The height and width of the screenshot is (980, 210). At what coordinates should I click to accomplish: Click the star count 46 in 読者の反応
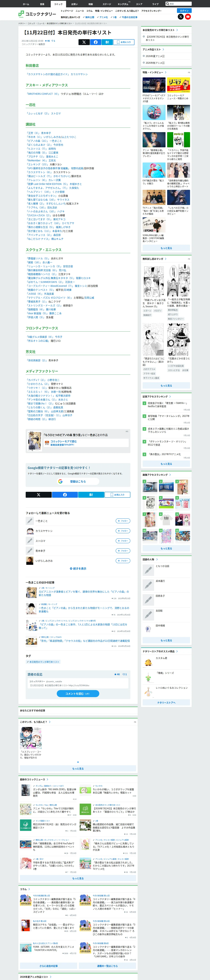click(x=117, y=675)
